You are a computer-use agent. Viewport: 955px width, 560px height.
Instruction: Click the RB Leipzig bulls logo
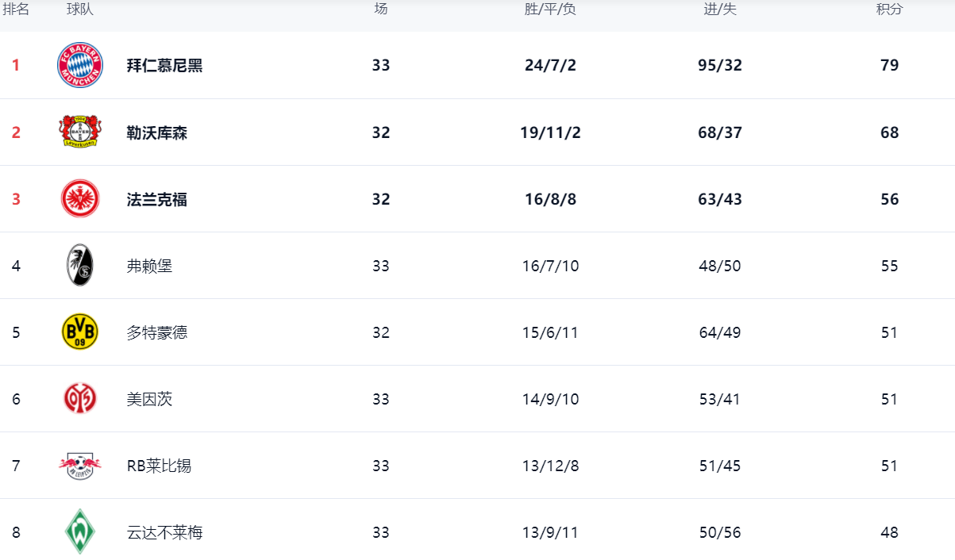(80, 465)
